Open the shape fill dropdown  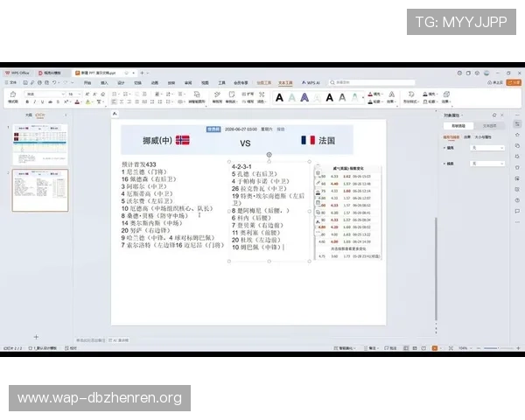pyautogui.click(x=430, y=94)
